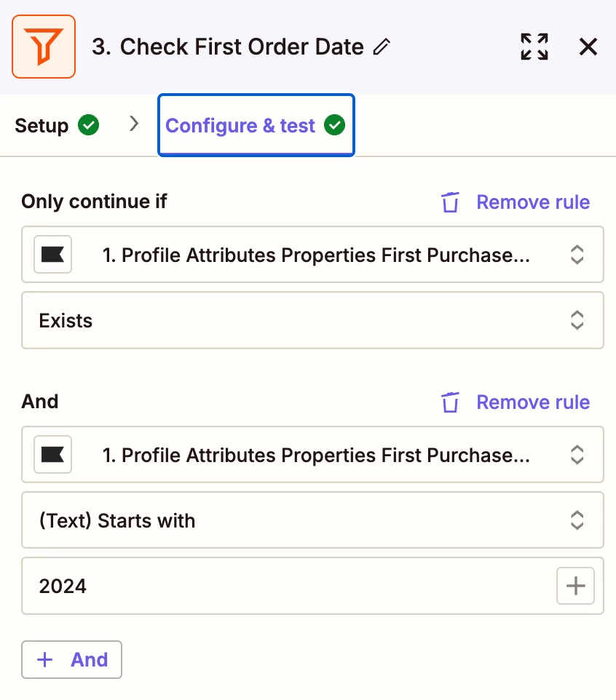Click first Remove rule link
Screen dimensions: 616x700
pos(533,202)
